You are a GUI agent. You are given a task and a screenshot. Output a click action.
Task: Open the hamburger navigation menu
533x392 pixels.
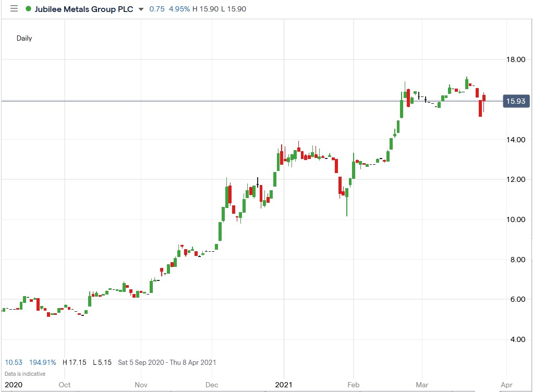click(14, 8)
